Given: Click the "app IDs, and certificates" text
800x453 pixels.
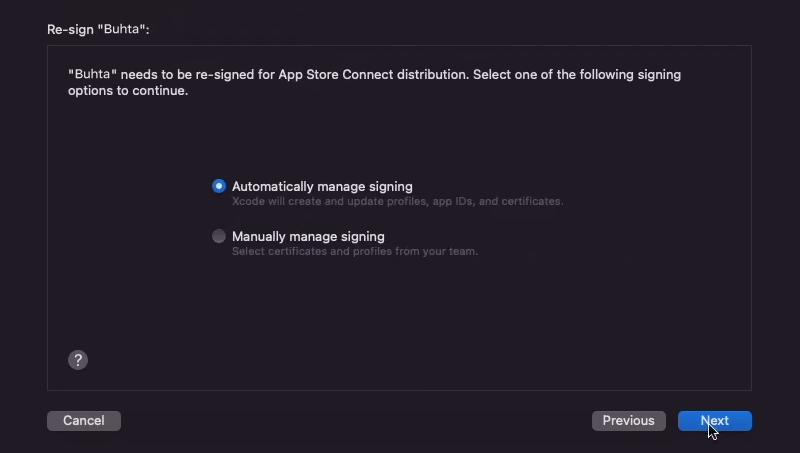Looking at the screenshot, I should (497, 202).
